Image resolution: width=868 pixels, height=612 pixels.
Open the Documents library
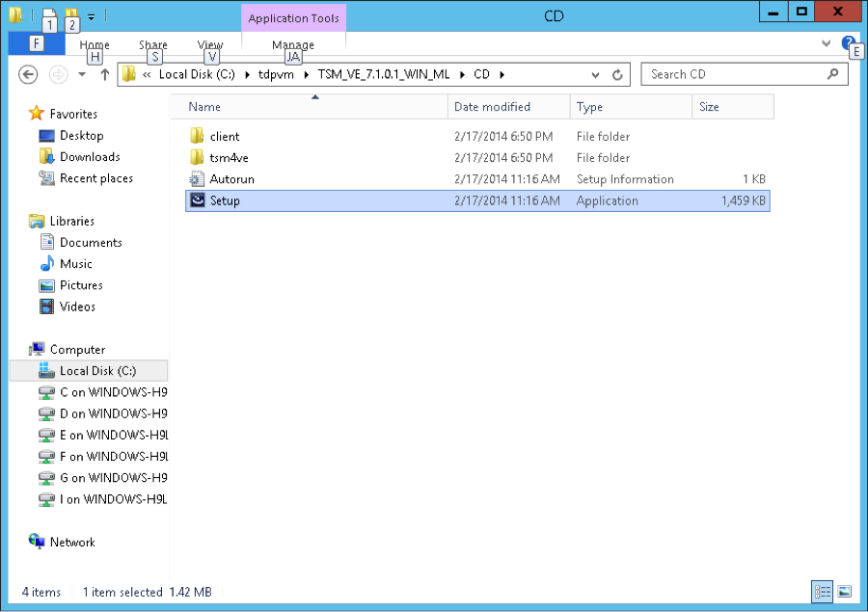pos(91,242)
